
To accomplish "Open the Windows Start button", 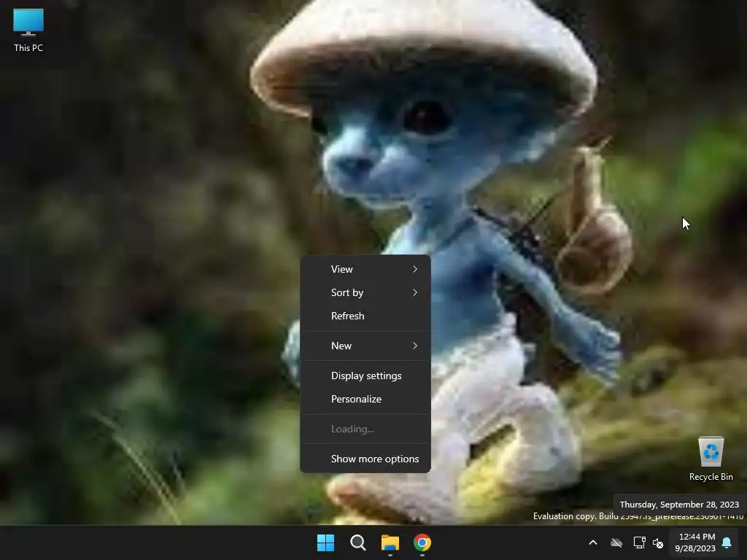I will pos(326,542).
